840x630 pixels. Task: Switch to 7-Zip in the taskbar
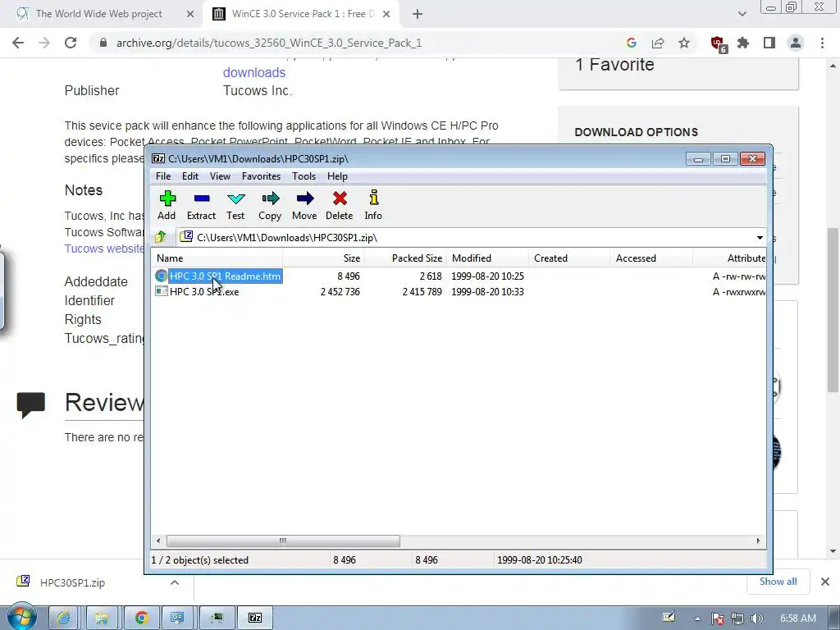click(x=255, y=619)
